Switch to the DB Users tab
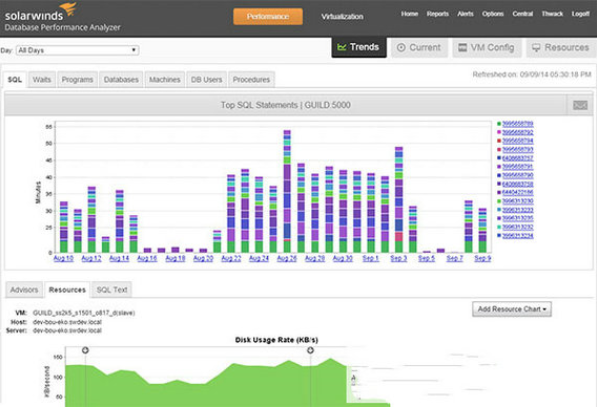Image resolution: width=597 pixels, height=407 pixels. 206,80
